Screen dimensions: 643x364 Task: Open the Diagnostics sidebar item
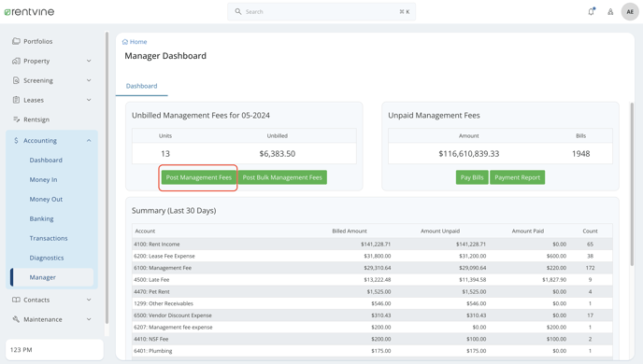pos(47,258)
